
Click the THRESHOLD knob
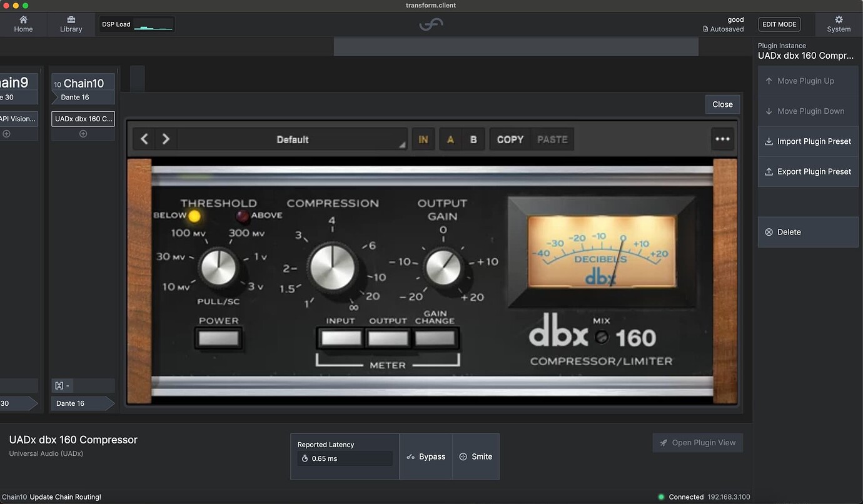click(x=219, y=267)
